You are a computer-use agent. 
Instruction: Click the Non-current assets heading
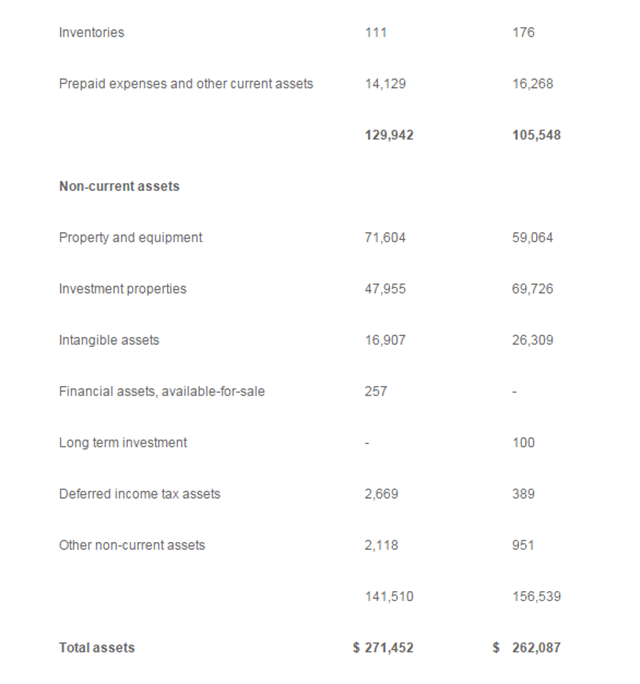tap(119, 186)
